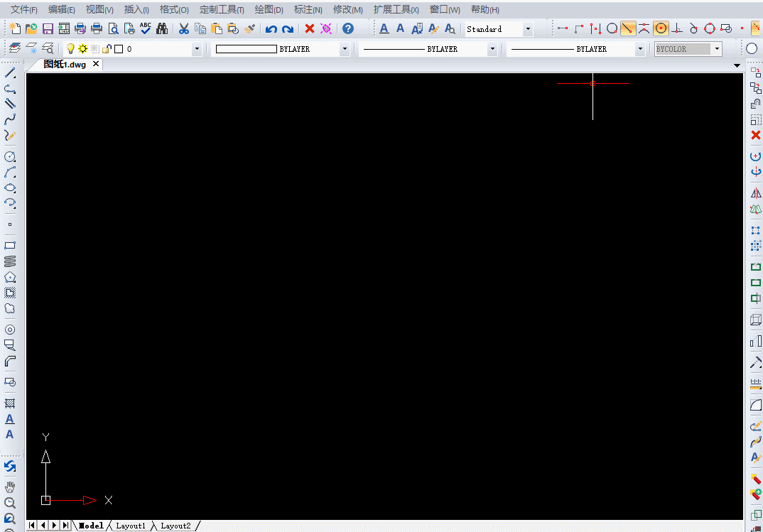Expand the layer selection dropdown

197,48
